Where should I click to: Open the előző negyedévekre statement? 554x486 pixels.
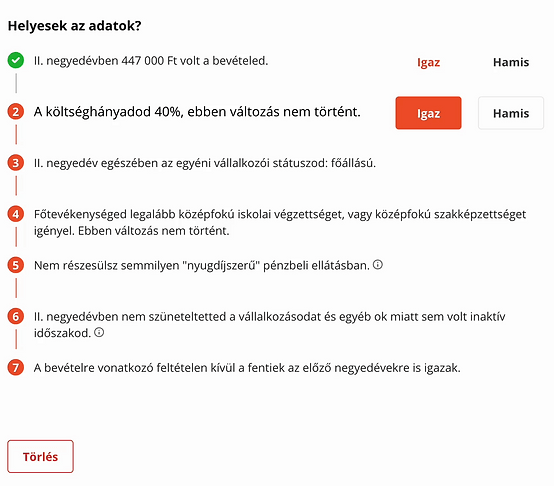pos(247,368)
